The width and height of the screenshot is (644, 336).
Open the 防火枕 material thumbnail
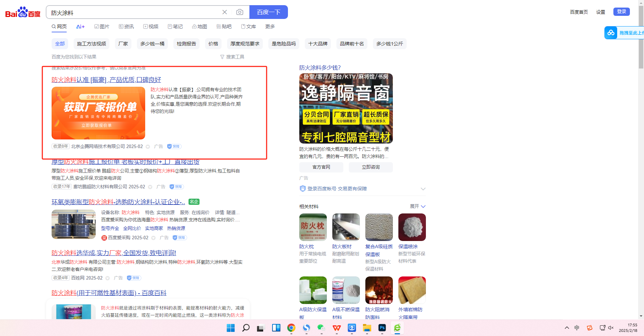[x=313, y=227]
